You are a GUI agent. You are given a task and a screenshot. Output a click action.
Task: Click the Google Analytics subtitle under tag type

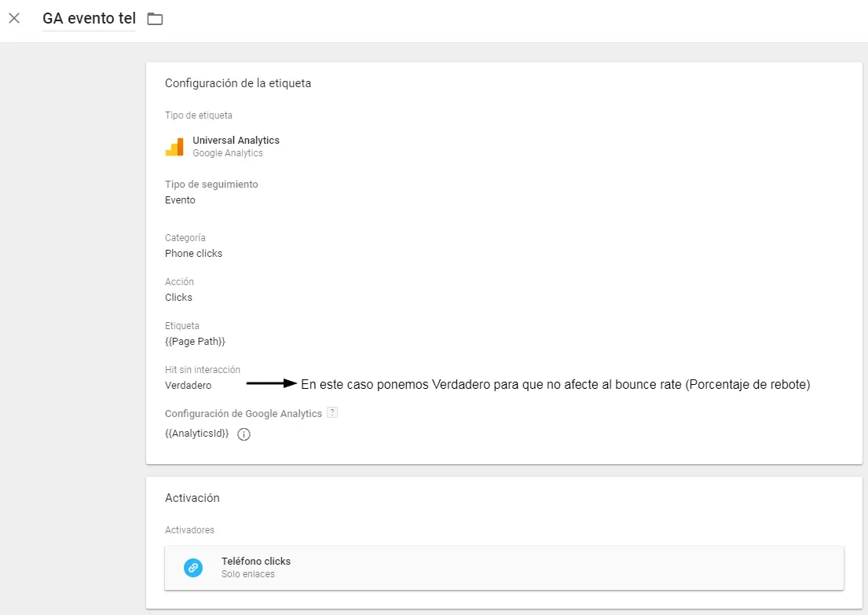tap(228, 153)
